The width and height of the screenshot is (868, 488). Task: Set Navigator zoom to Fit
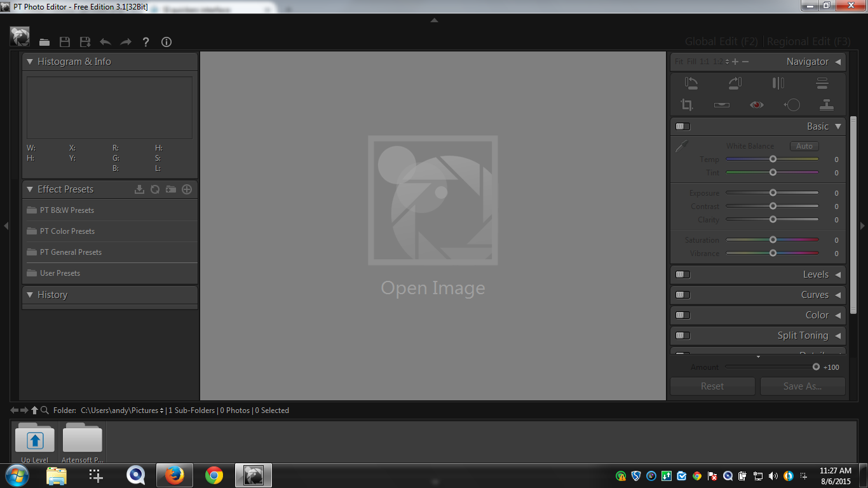[679, 62]
